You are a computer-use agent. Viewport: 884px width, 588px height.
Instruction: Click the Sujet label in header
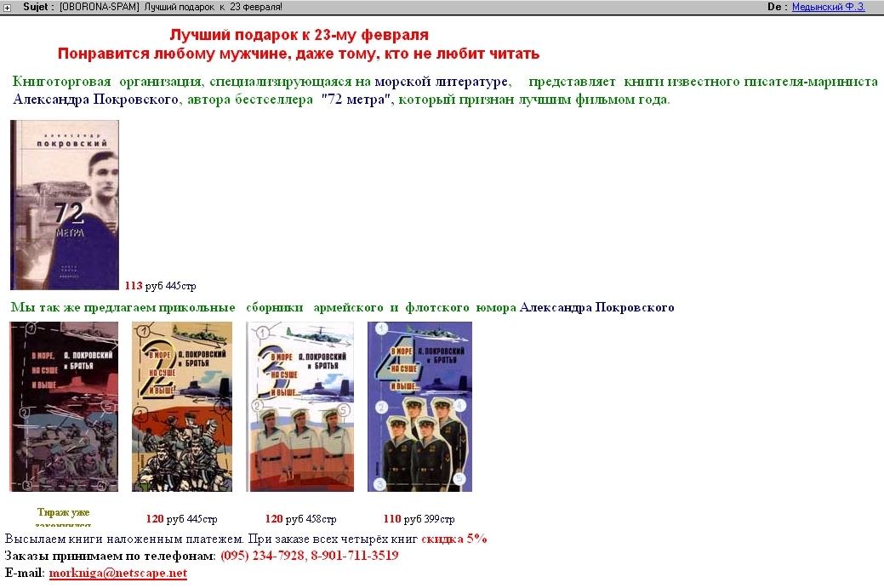(x=38, y=7)
